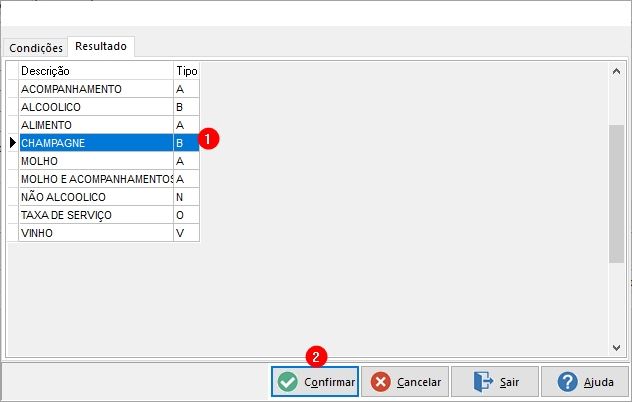Click the Tipo cell O of TAXA DE SERVIÇO
The image size is (632, 402).
pos(187,215)
